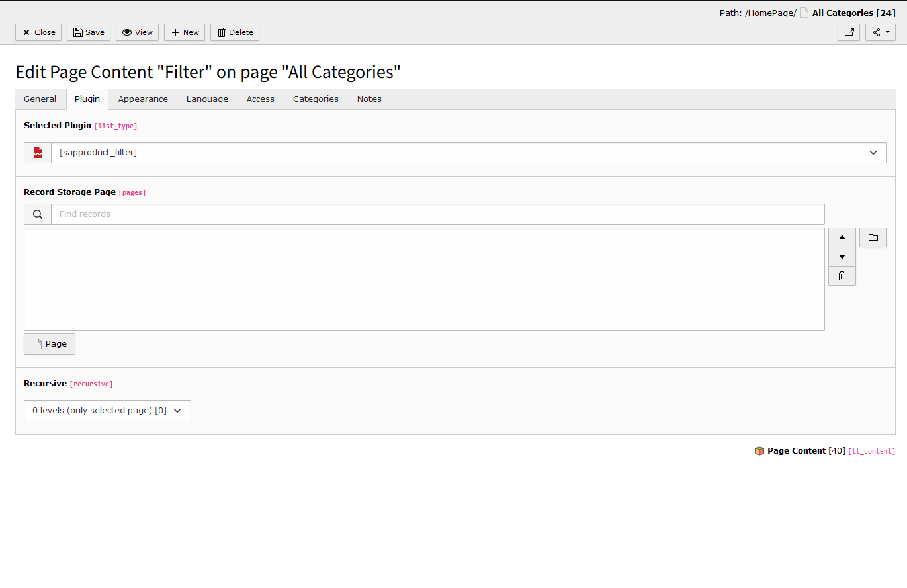This screenshot has height=588, width=907.
Task: Go to the Access tab
Action: pyautogui.click(x=260, y=99)
